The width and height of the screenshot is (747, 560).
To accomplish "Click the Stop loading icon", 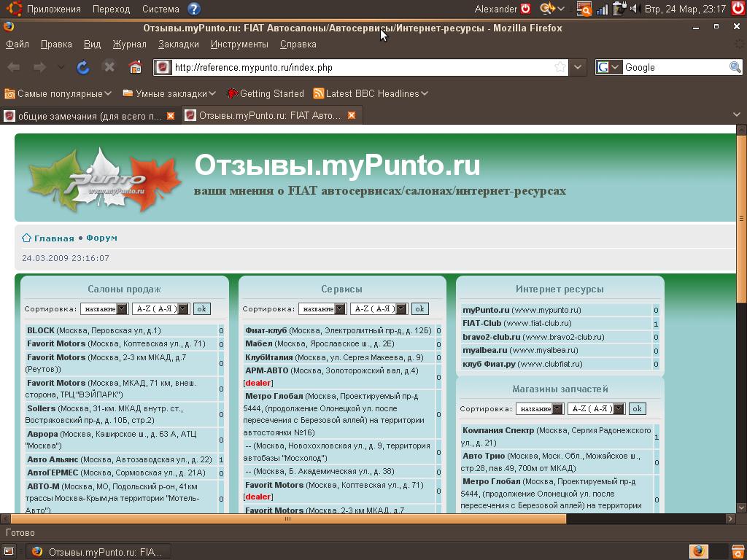I will coord(109,67).
